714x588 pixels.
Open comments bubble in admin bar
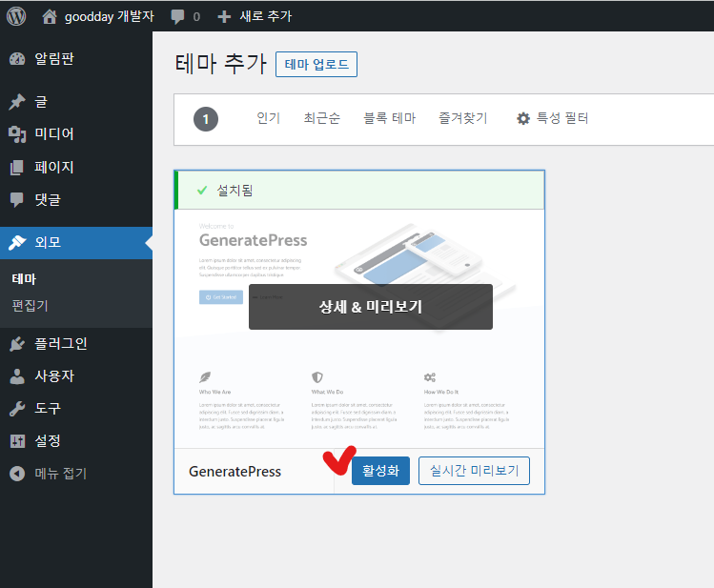pyautogui.click(x=177, y=17)
